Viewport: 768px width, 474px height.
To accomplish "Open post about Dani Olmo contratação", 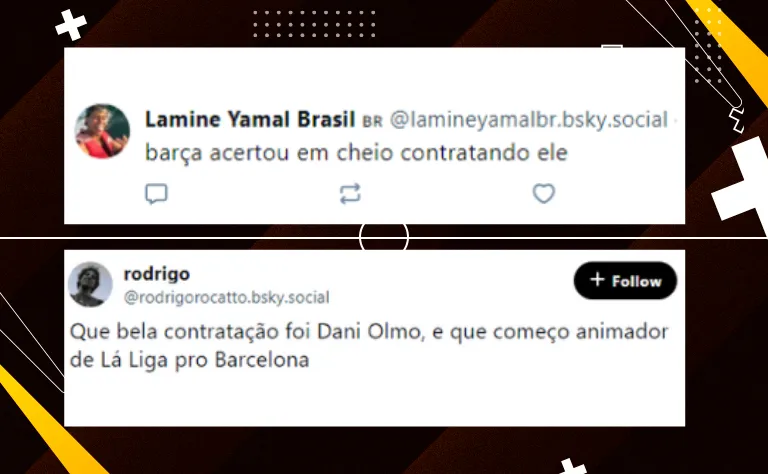I will [369, 345].
